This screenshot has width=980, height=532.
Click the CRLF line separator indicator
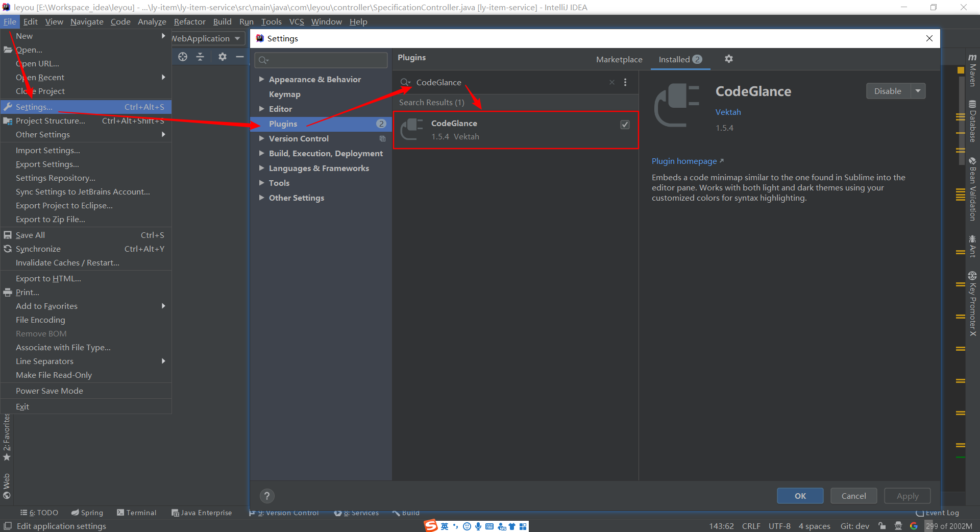(x=751, y=526)
